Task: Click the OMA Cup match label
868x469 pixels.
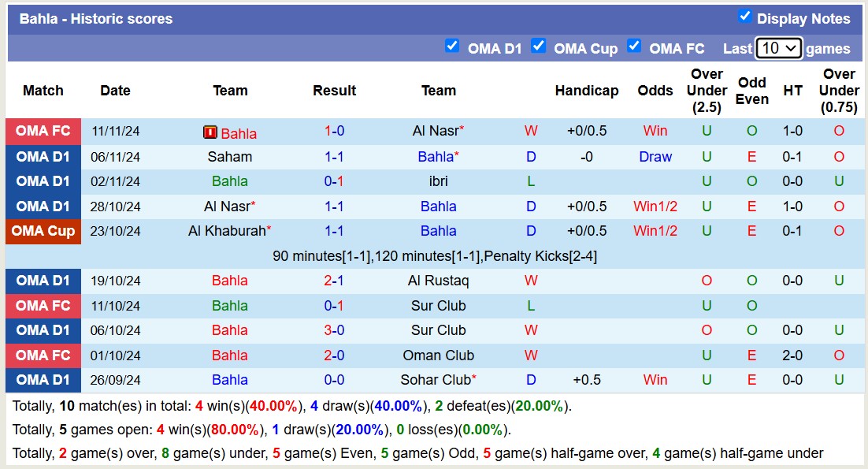Action: 43,231
